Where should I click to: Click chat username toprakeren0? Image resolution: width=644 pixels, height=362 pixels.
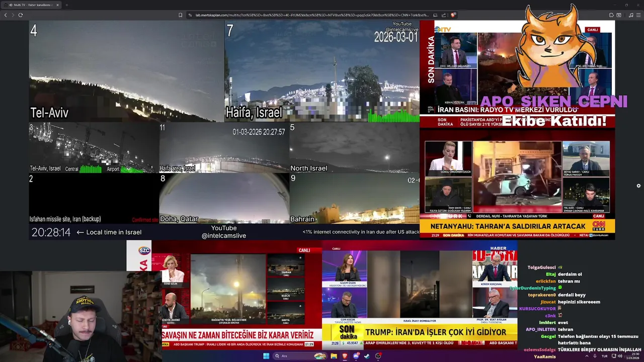pyautogui.click(x=542, y=295)
